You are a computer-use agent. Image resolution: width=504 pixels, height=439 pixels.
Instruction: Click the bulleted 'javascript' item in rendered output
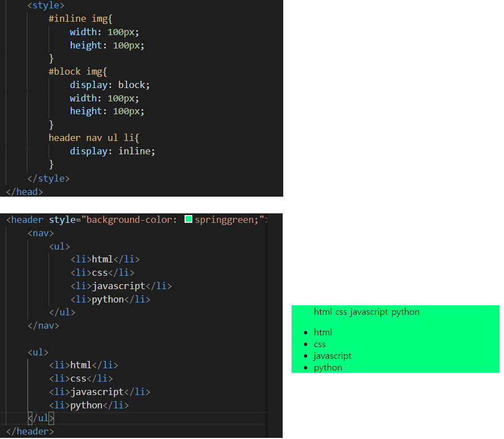[x=332, y=356]
